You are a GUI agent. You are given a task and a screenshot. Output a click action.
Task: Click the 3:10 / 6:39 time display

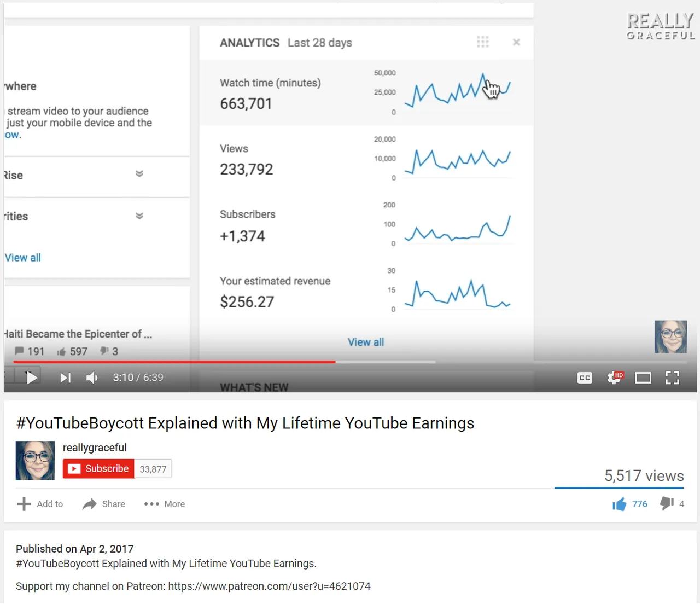(138, 377)
